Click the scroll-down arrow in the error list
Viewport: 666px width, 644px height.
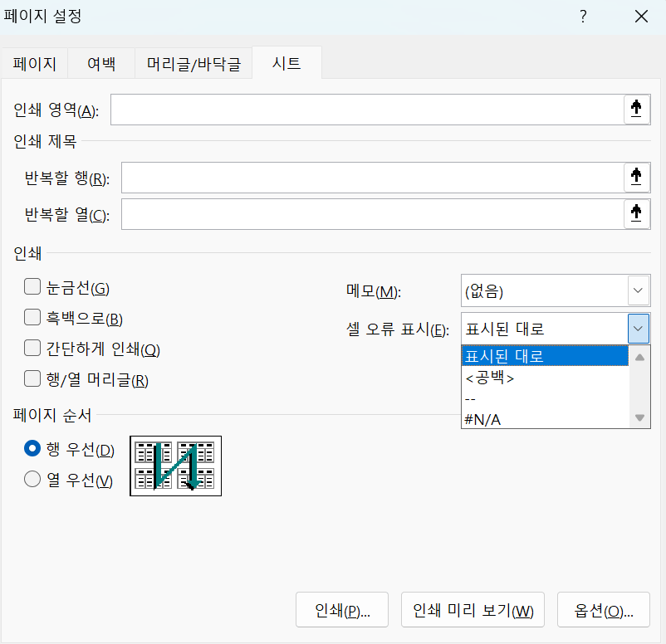coord(640,419)
